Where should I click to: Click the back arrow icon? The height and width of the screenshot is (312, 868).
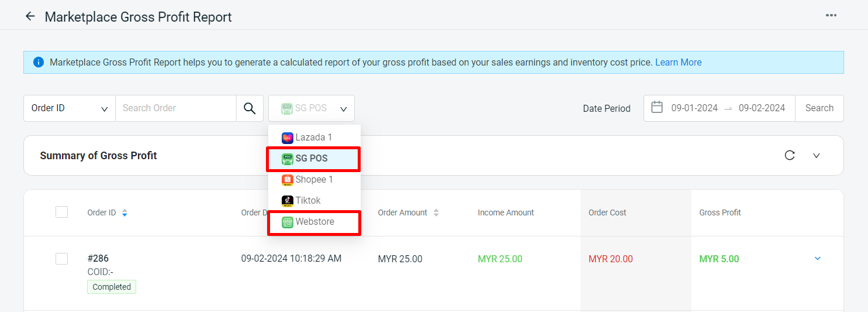[30, 16]
